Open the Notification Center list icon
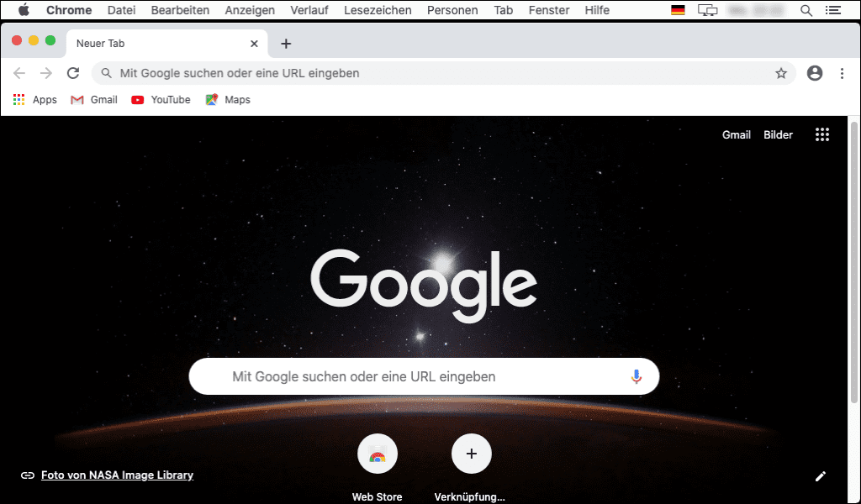Viewport: 861px width, 504px height. click(x=833, y=10)
